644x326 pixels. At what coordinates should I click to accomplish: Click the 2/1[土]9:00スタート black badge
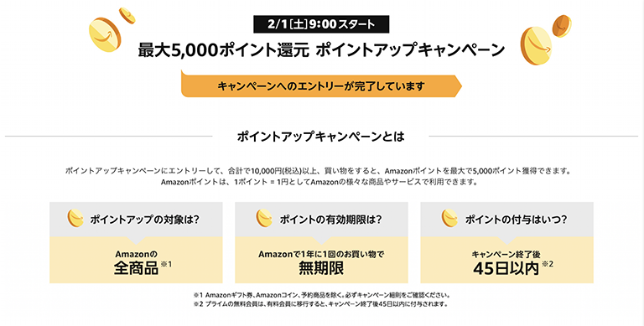(x=321, y=24)
